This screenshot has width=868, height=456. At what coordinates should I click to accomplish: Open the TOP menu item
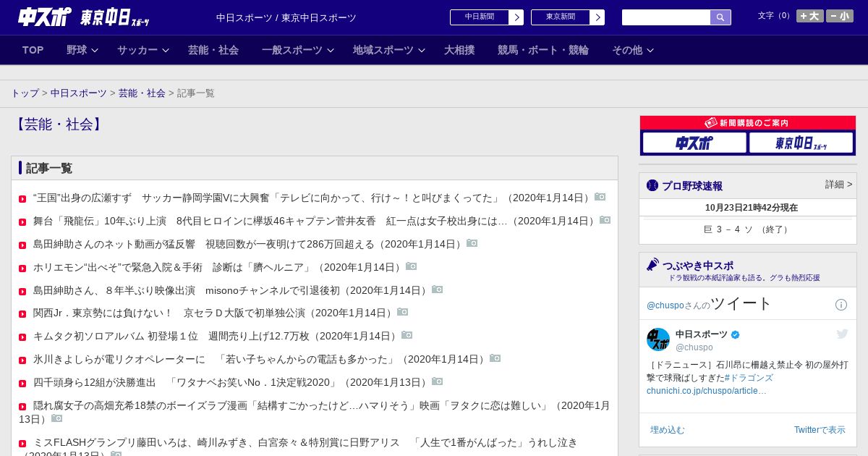click(x=33, y=50)
